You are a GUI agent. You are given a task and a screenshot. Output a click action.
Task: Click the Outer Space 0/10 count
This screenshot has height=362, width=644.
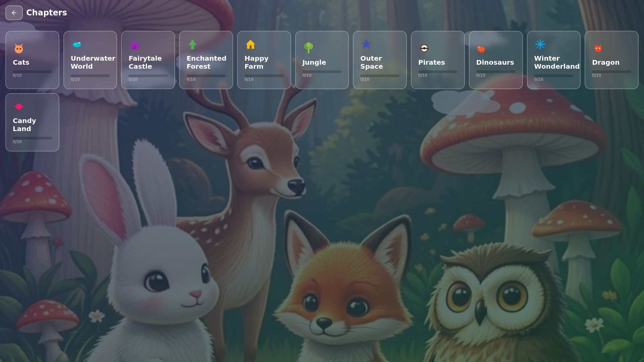365,79
